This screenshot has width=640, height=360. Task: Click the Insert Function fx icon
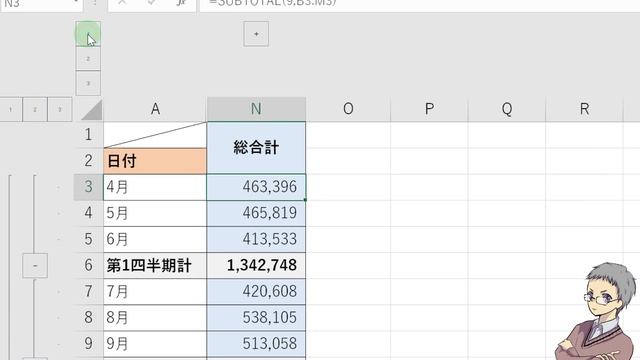pyautogui.click(x=181, y=3)
